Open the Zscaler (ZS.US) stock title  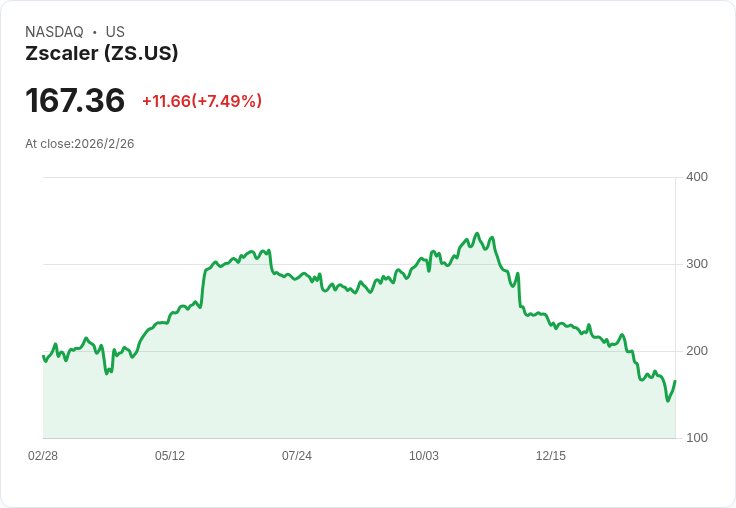click(x=102, y=53)
